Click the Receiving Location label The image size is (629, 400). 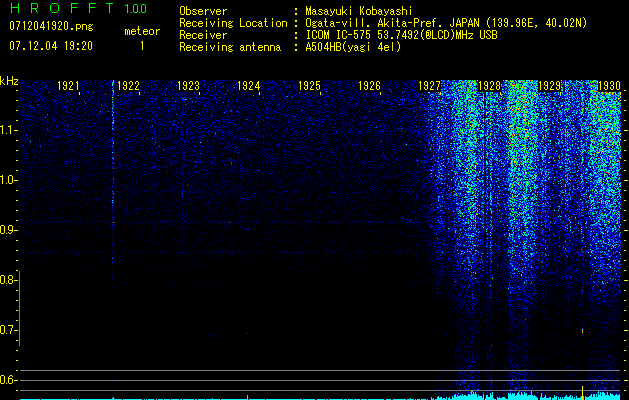pyautogui.click(x=233, y=23)
